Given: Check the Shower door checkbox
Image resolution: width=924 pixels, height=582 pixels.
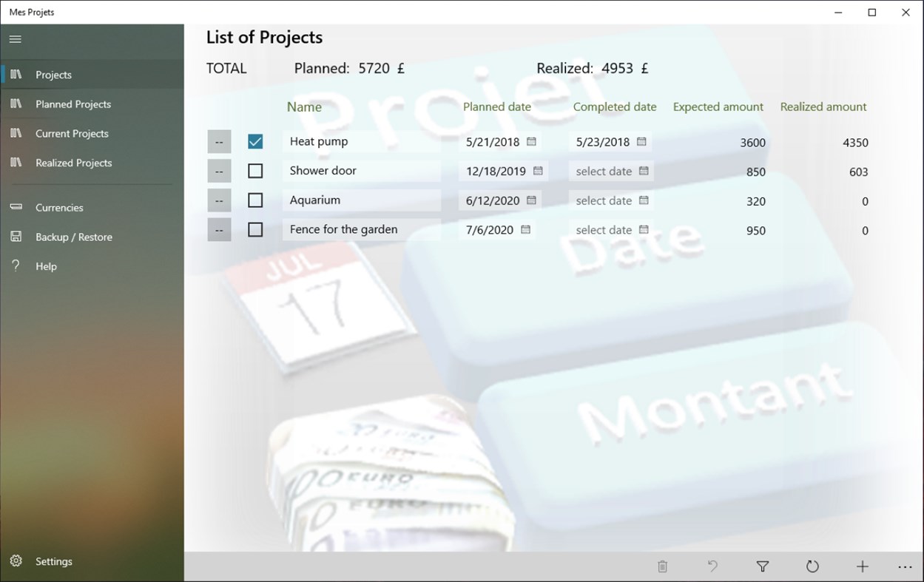Looking at the screenshot, I should [x=255, y=170].
